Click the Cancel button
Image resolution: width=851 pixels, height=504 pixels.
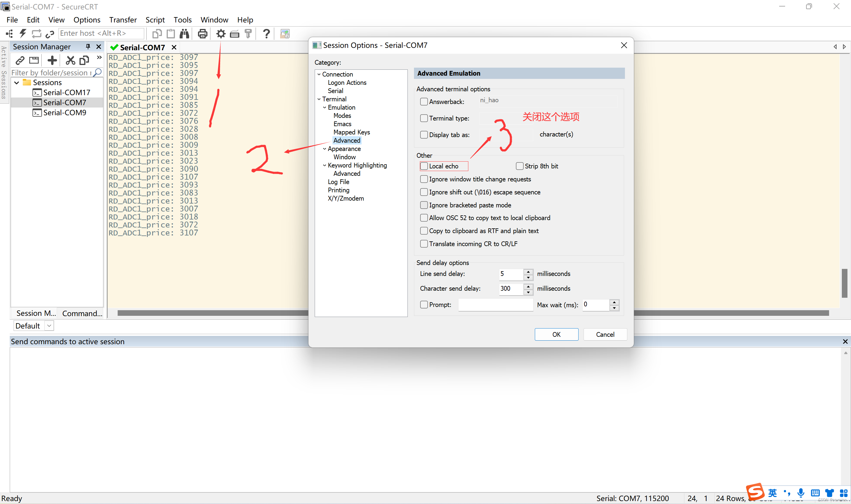(x=605, y=334)
